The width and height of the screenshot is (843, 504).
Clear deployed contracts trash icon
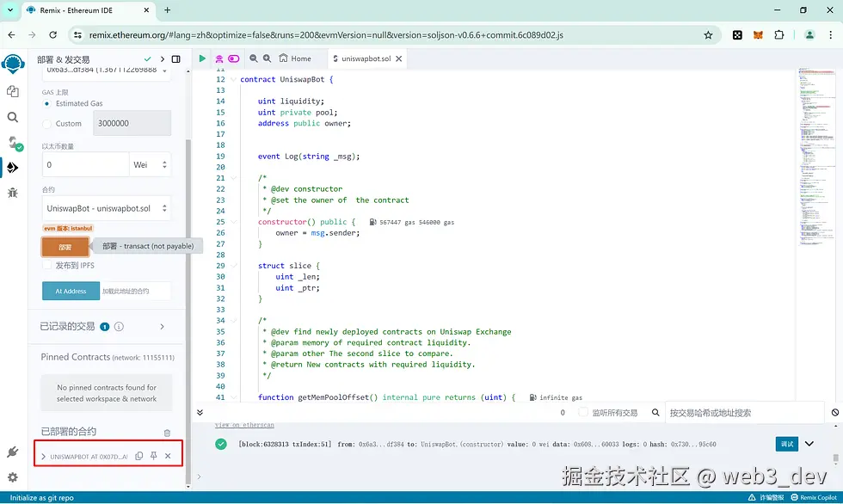coord(167,433)
